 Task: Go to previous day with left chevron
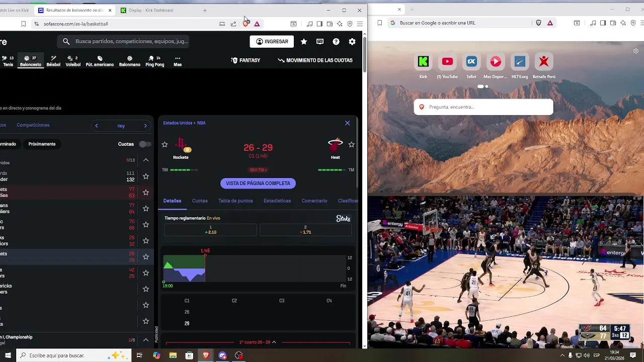point(97,126)
